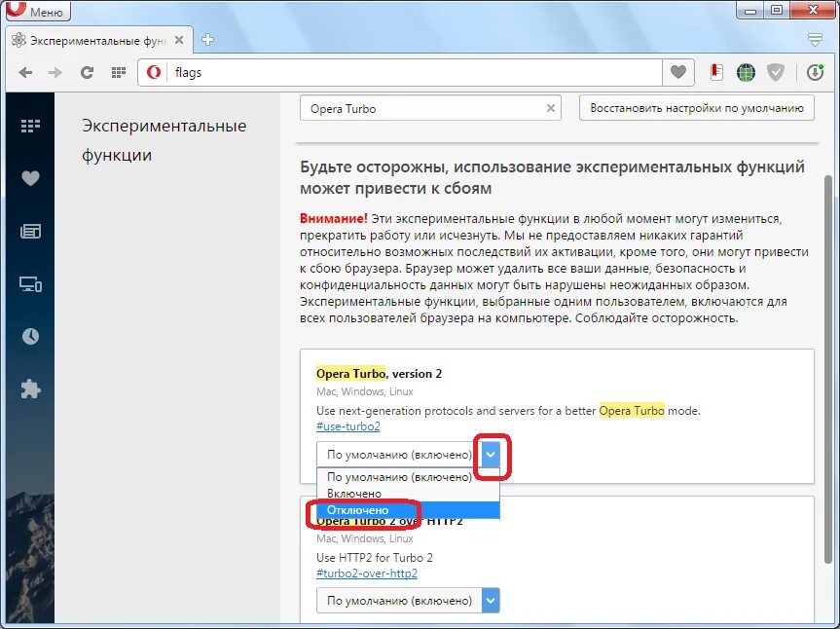Click the Opera Turbo version 2 dropdown arrow
The image size is (840, 629).
point(491,455)
